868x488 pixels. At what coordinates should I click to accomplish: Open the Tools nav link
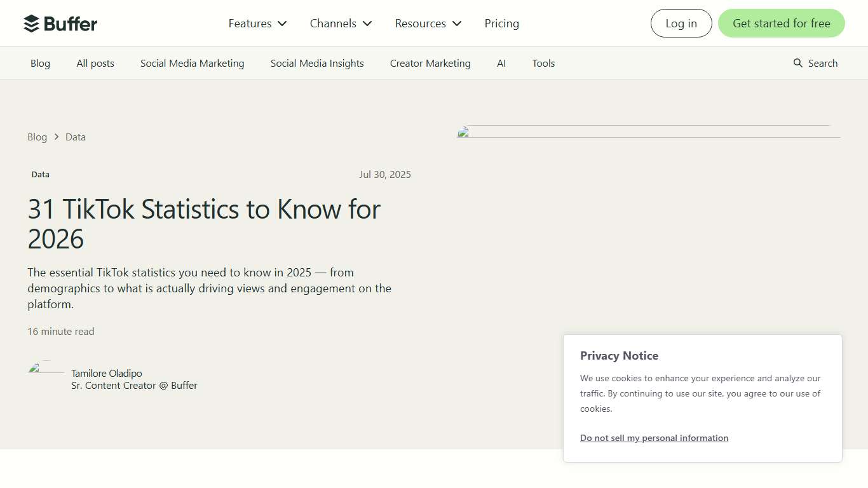tap(543, 64)
